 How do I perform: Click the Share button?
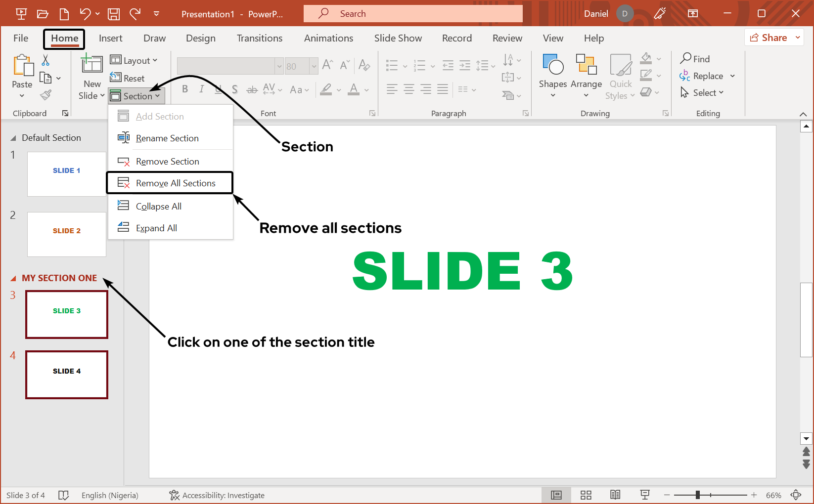coord(771,37)
